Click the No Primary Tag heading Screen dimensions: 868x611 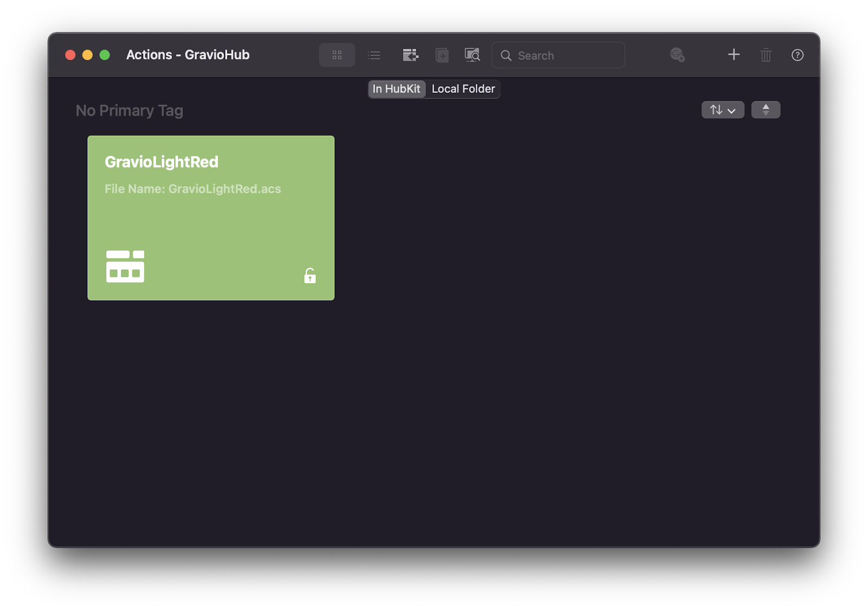(129, 110)
